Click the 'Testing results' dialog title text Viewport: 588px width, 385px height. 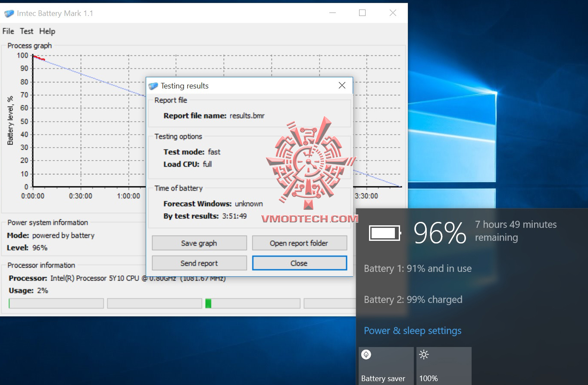(x=185, y=86)
